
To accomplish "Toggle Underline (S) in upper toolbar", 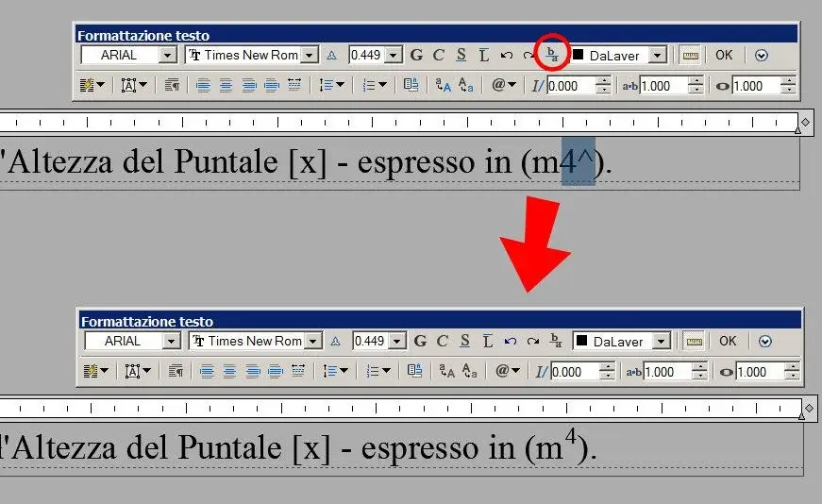I will (461, 55).
